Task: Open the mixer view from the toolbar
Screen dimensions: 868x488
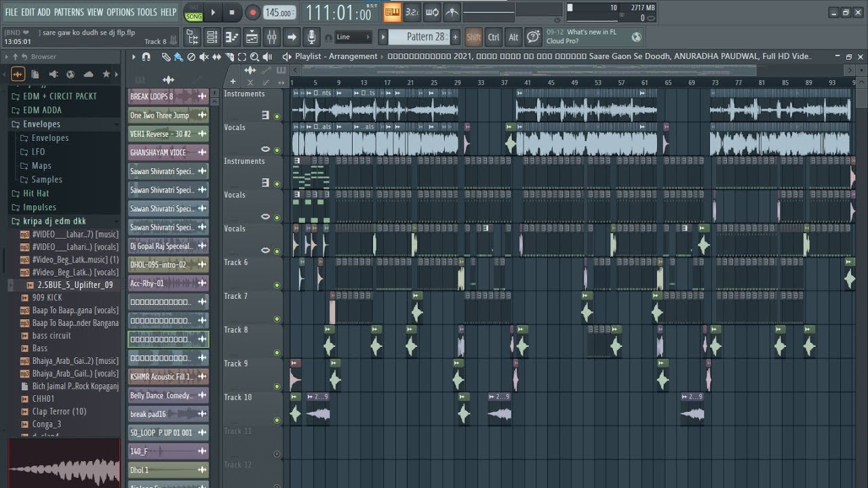Action: [x=271, y=37]
